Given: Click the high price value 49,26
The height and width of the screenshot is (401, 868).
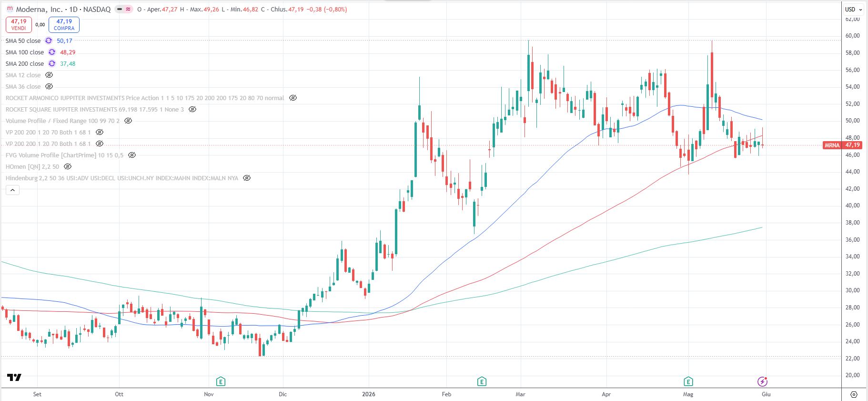Looking at the screenshot, I should [211, 10].
